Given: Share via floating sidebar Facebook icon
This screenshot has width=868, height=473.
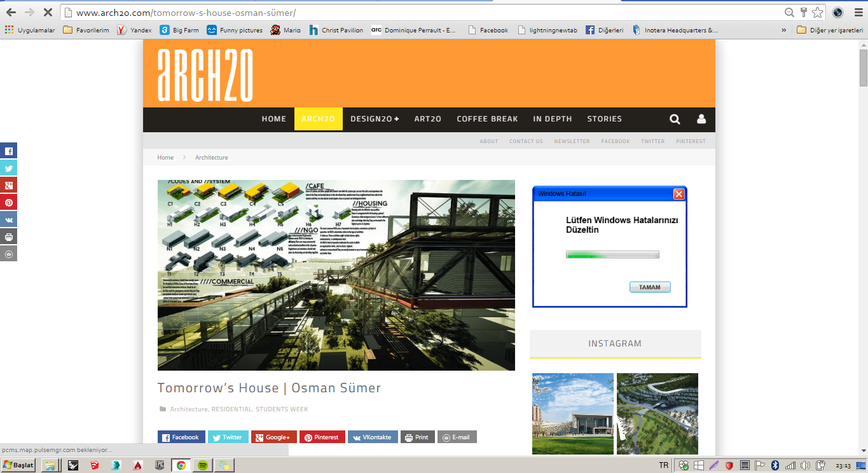Looking at the screenshot, I should 8,151.
